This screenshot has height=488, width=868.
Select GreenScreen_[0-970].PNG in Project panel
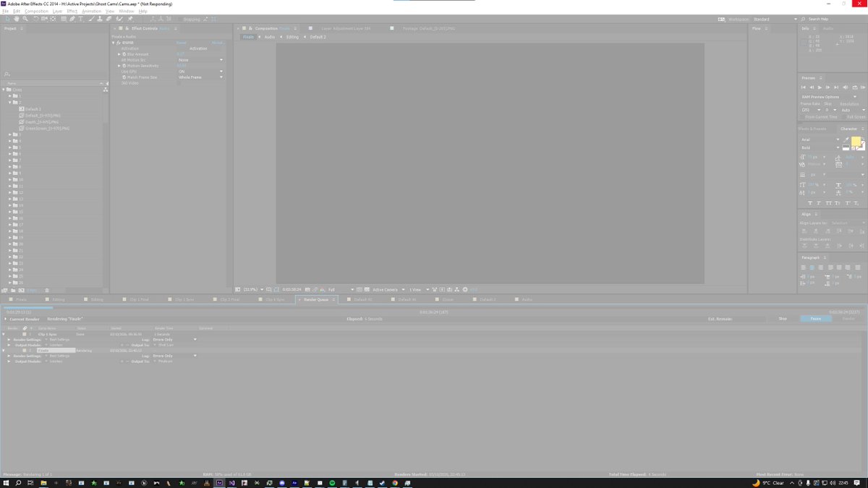47,129
